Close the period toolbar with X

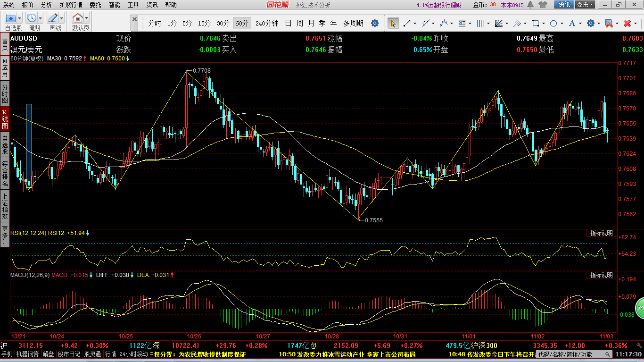[135, 20]
